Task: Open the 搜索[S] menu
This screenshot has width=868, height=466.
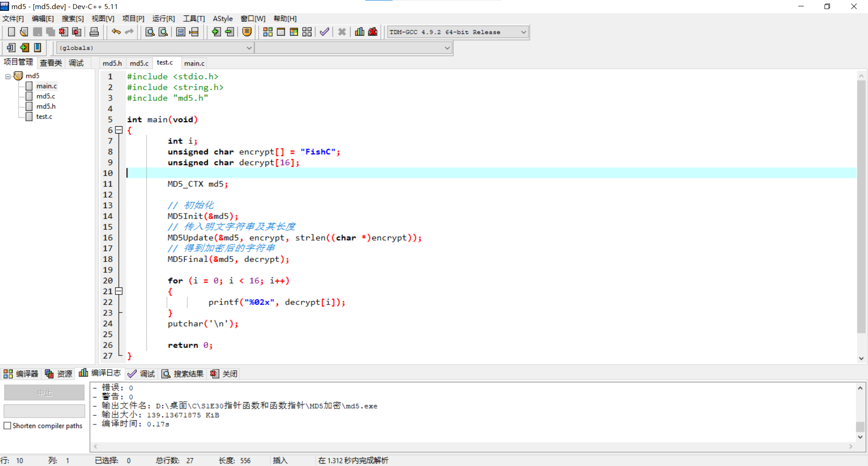Action: coord(72,19)
